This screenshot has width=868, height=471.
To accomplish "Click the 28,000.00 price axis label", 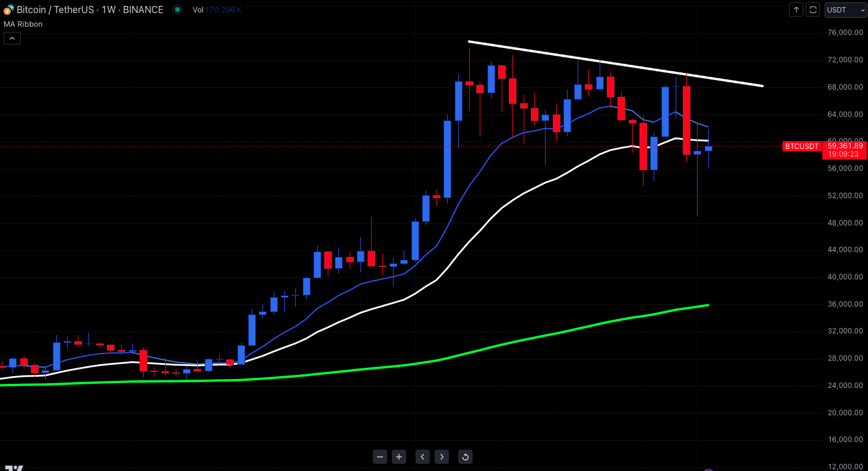I will pyautogui.click(x=845, y=358).
